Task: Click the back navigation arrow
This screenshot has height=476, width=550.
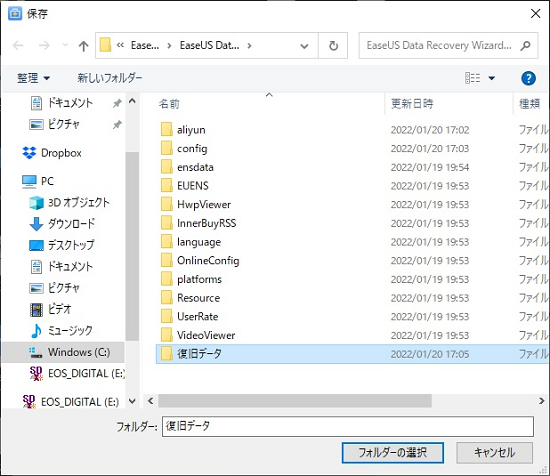Action: coord(18,46)
